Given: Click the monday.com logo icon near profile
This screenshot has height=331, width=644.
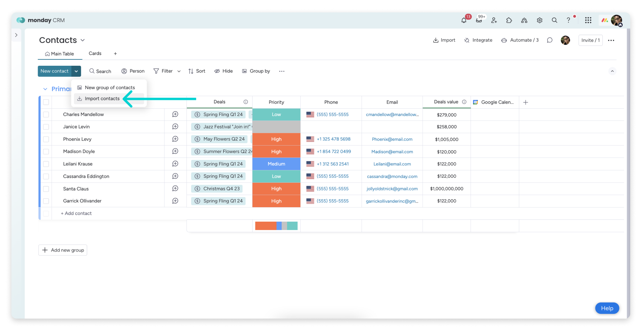Looking at the screenshot, I should [605, 20].
